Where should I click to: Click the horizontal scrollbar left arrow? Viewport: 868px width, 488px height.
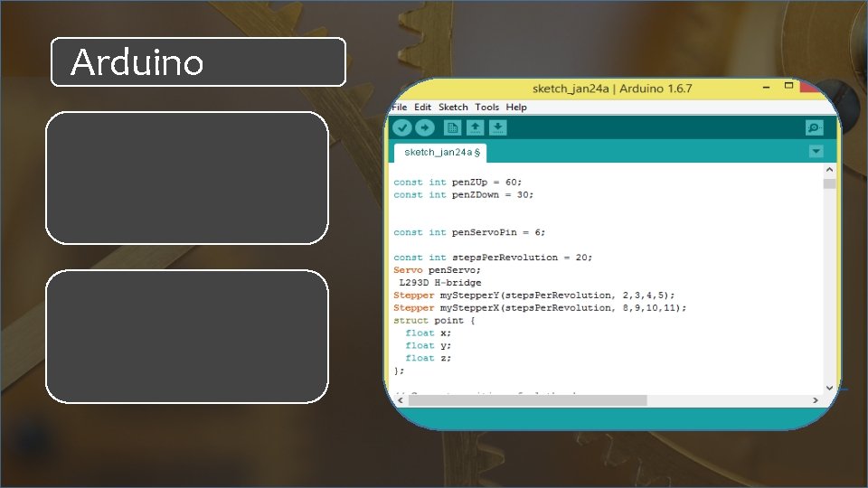pyautogui.click(x=401, y=400)
